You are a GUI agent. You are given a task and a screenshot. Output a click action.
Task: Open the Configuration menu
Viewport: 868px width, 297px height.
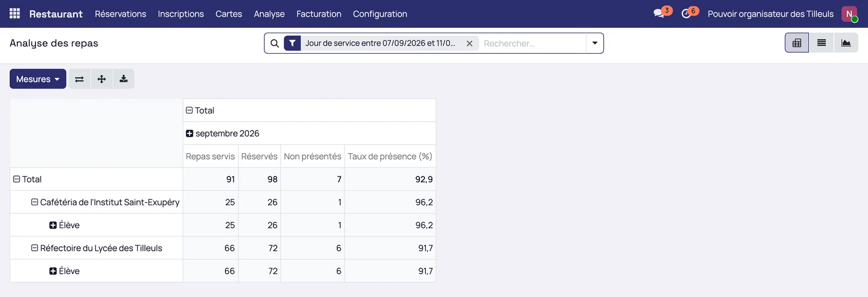(380, 14)
